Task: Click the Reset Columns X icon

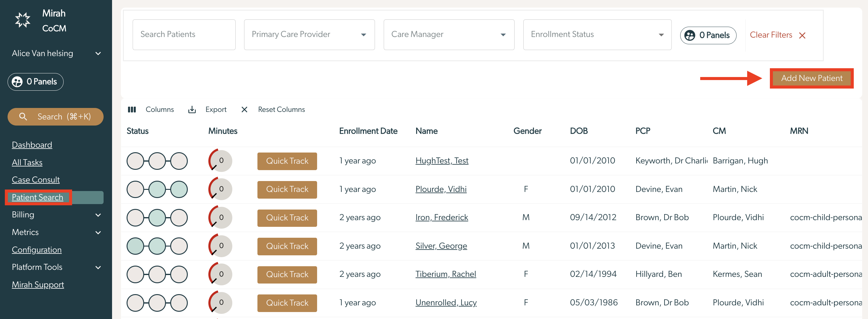Action: [x=244, y=109]
